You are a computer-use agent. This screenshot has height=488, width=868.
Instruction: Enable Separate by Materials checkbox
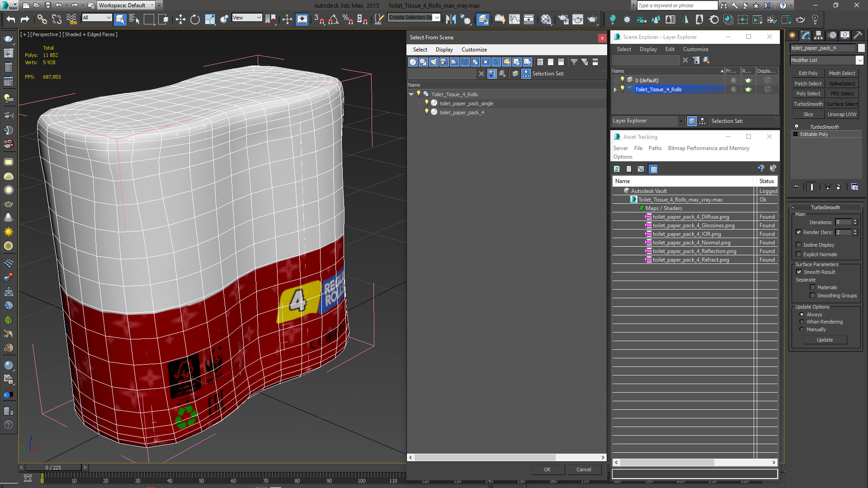[812, 287]
